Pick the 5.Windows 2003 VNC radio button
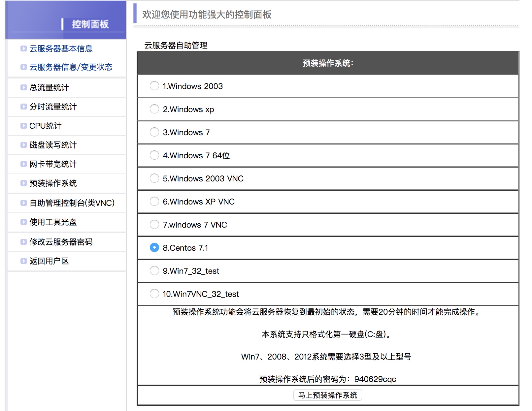 point(154,178)
